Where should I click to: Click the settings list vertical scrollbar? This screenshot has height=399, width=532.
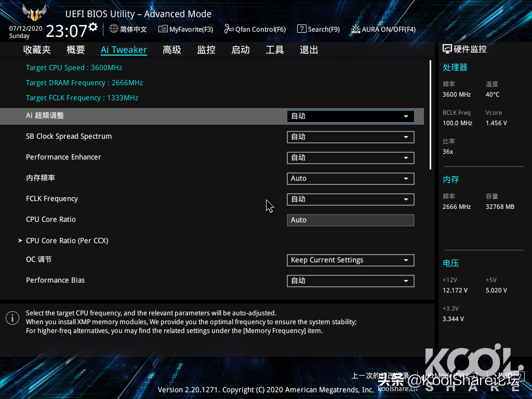(430, 115)
